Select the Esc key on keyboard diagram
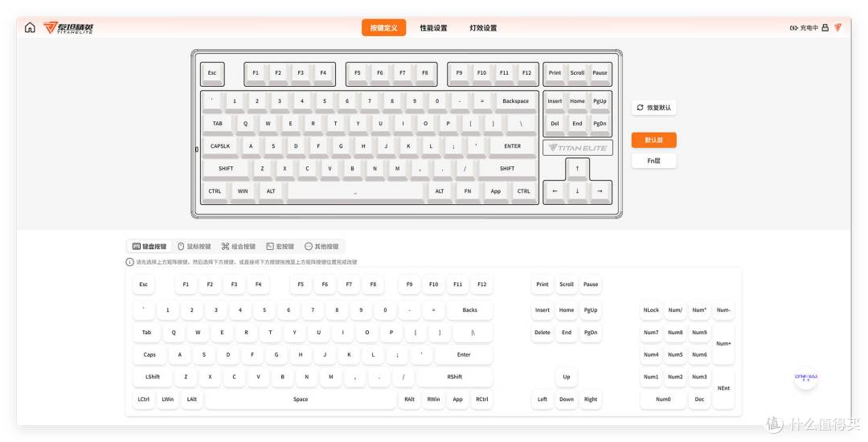868x442 pixels. point(212,73)
